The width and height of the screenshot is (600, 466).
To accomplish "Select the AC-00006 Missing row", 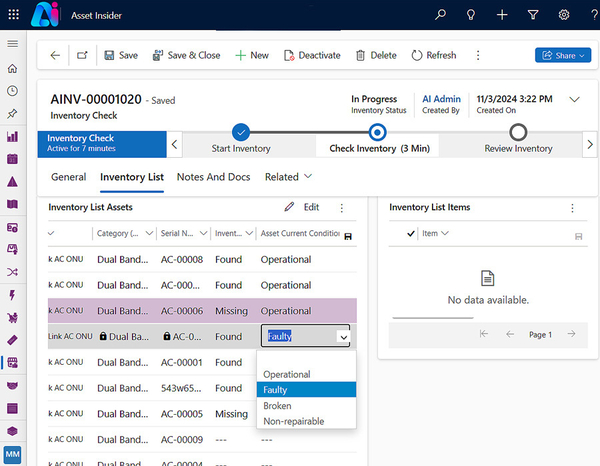I will [202, 311].
